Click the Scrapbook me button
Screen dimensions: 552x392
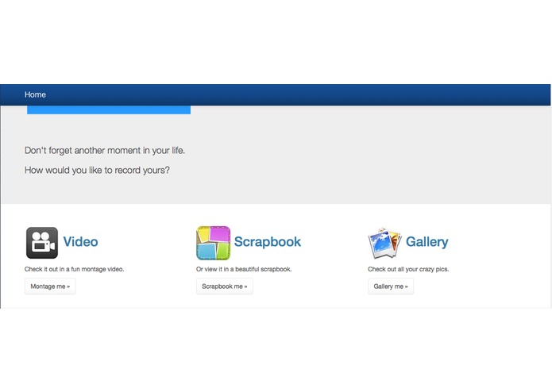(225, 286)
